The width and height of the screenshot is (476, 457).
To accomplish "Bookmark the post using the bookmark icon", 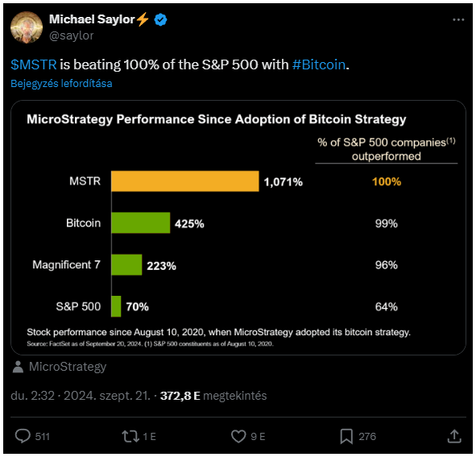I will pos(346,436).
